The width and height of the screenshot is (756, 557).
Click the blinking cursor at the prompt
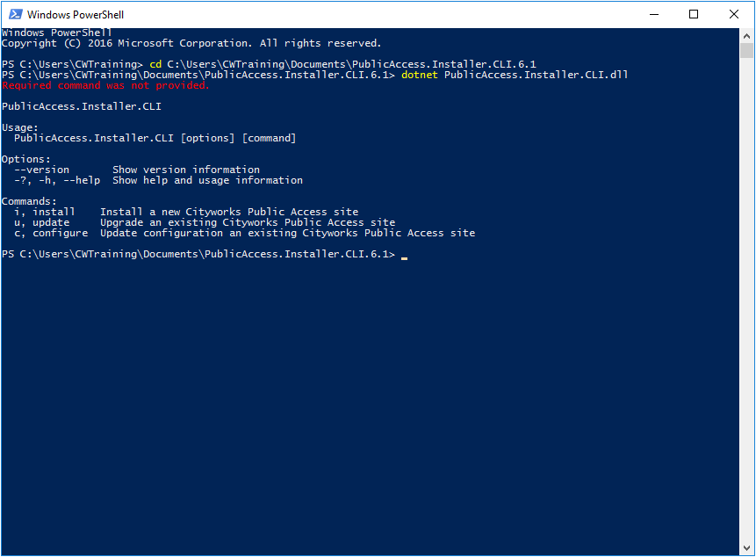tap(404, 256)
